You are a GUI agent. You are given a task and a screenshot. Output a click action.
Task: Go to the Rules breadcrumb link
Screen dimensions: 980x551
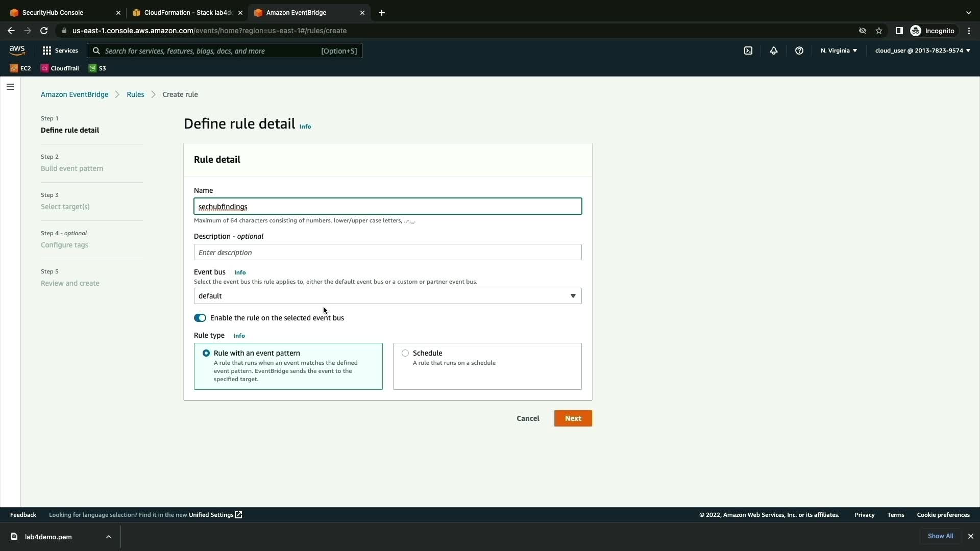135,94
